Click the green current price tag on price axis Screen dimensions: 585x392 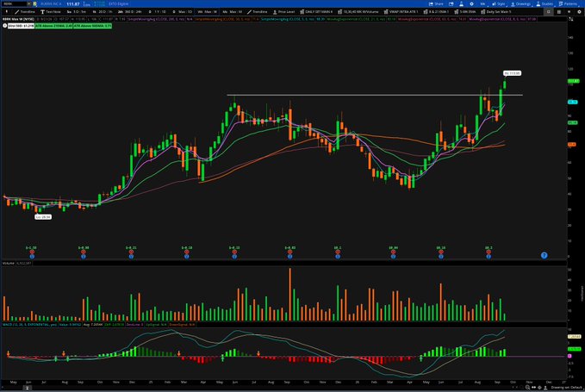573,81
